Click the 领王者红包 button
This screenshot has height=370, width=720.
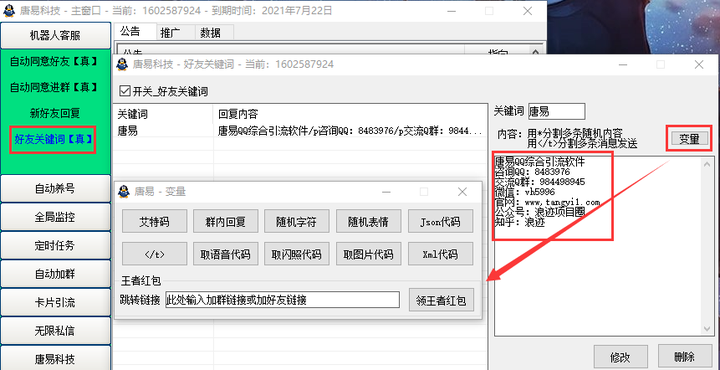(441, 300)
